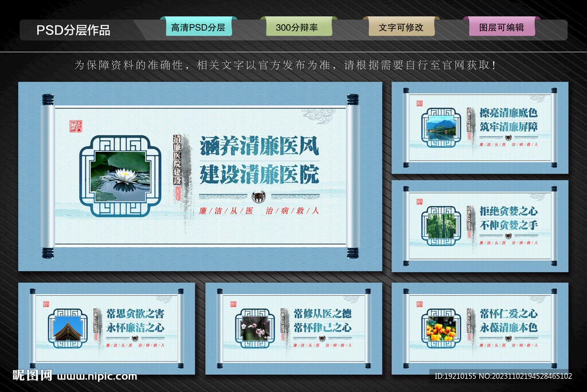The height and width of the screenshot is (392, 587).
Task: Click the vertical 清廉医院建设 ink label
Action: pos(177,160)
